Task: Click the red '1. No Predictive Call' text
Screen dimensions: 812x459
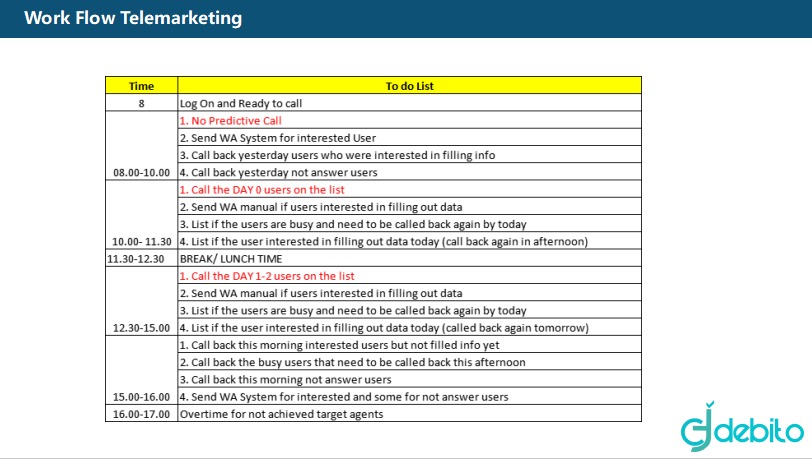Action: [230, 121]
